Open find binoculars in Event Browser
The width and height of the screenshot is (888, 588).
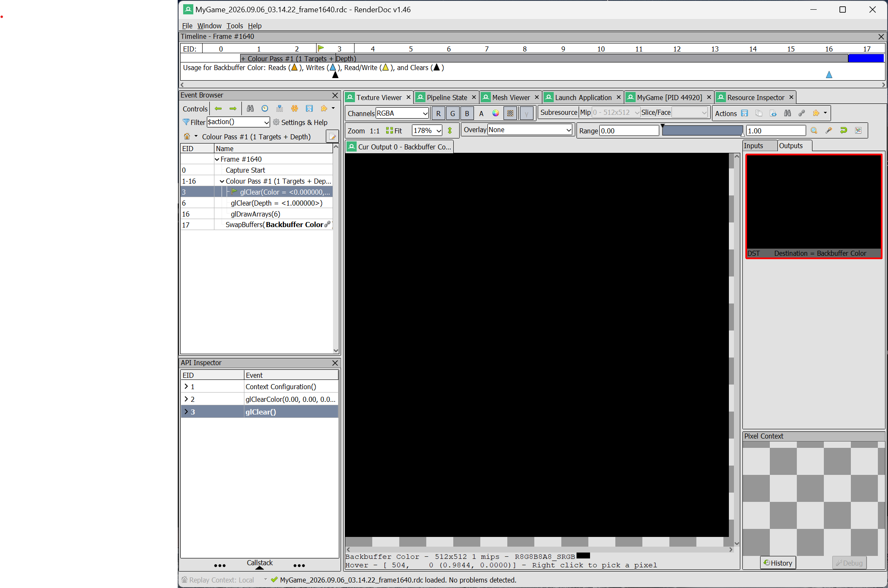250,109
